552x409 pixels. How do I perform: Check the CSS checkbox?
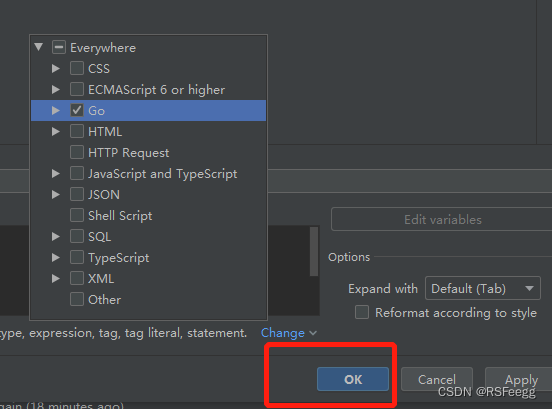[x=77, y=68]
